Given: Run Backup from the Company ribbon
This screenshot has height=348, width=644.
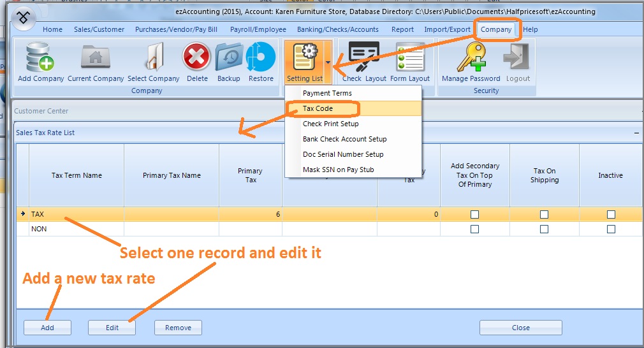Looking at the screenshot, I should [228, 58].
